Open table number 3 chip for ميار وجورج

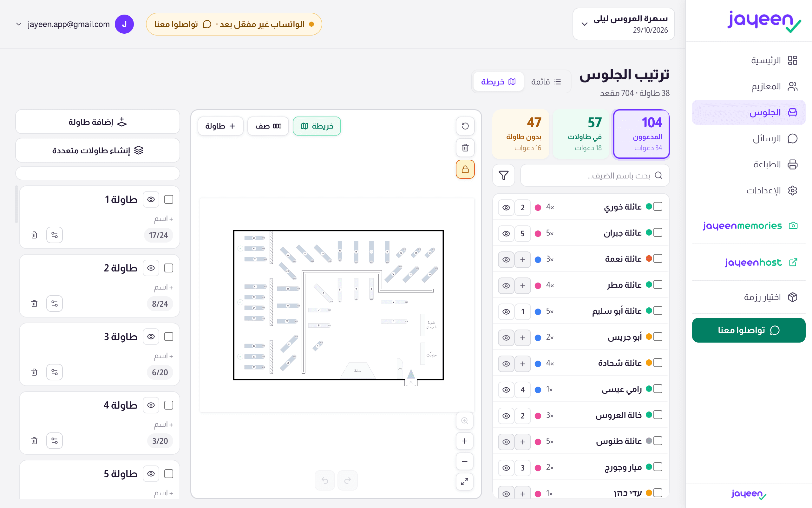[522, 468]
